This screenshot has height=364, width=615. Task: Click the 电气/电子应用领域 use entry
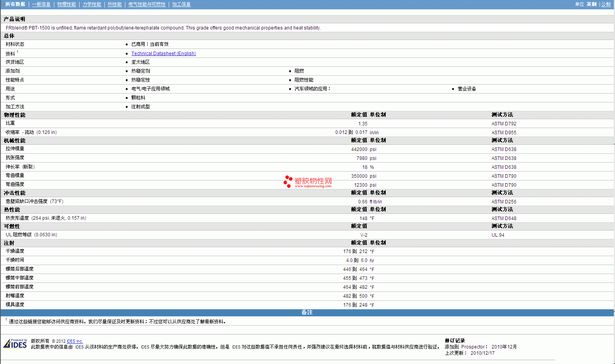click(151, 89)
